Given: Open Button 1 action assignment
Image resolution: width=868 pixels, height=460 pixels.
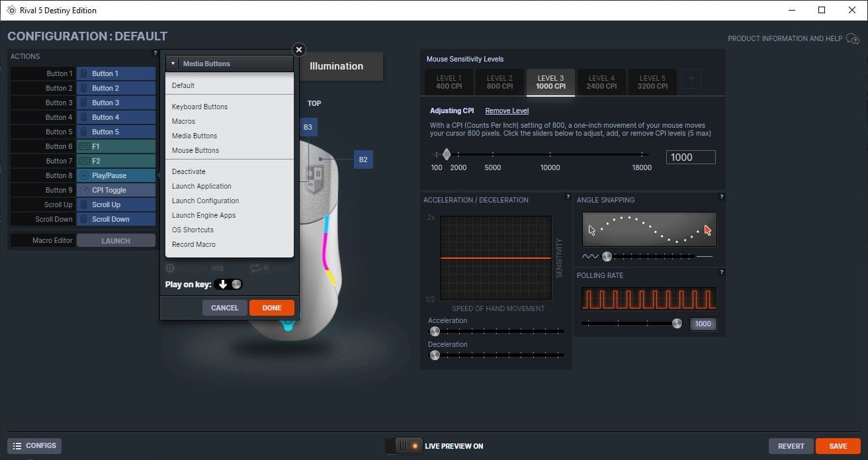Looking at the screenshot, I should (x=116, y=73).
